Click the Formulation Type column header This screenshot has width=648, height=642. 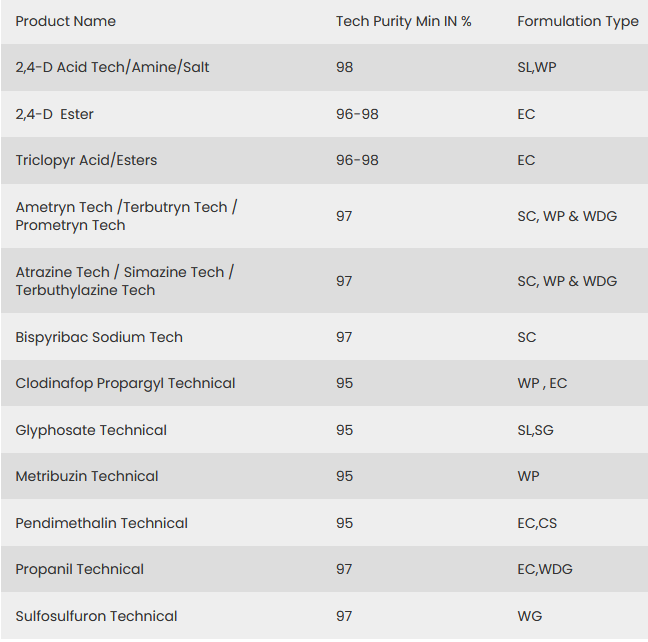point(577,21)
